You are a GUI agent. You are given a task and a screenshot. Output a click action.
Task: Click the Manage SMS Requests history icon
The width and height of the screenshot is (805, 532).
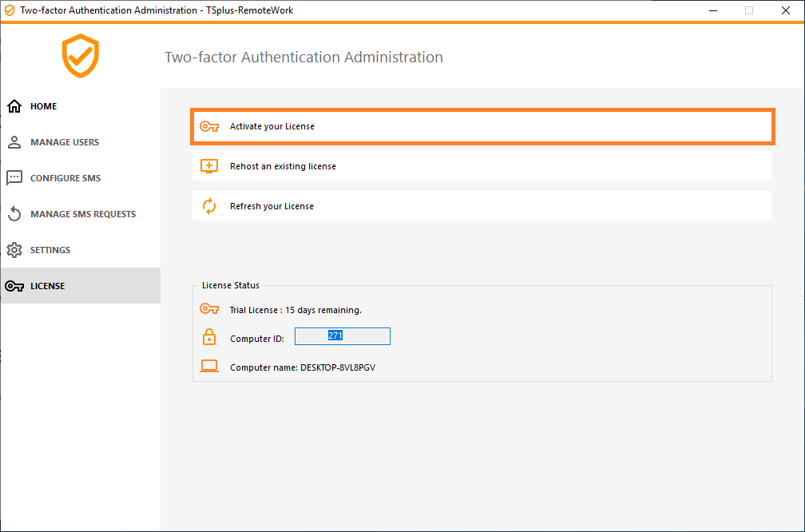[x=14, y=213]
